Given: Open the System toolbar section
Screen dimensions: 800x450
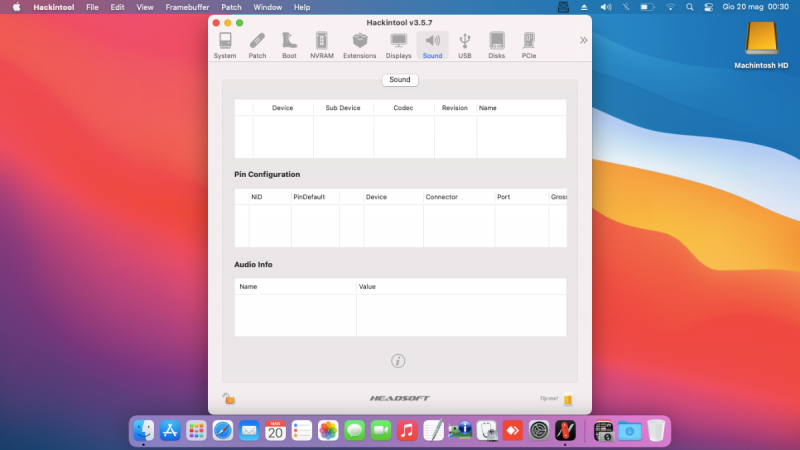Looking at the screenshot, I should tap(225, 45).
